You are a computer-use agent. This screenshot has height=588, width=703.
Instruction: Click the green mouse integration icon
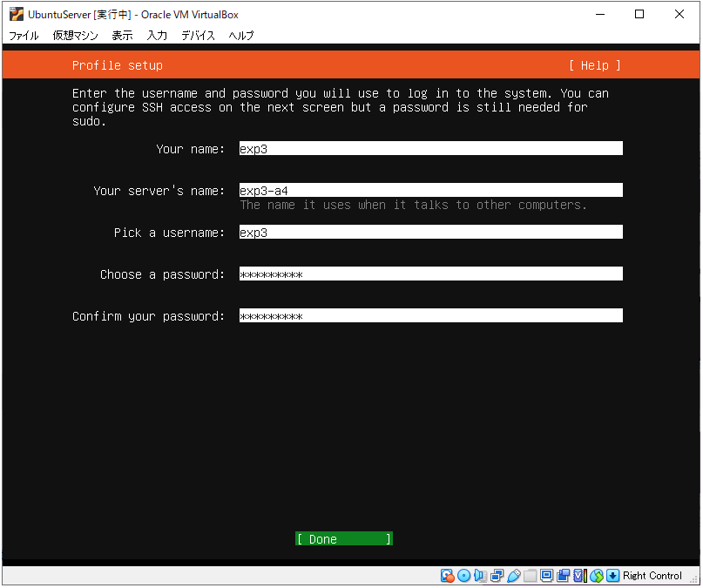[597, 576]
